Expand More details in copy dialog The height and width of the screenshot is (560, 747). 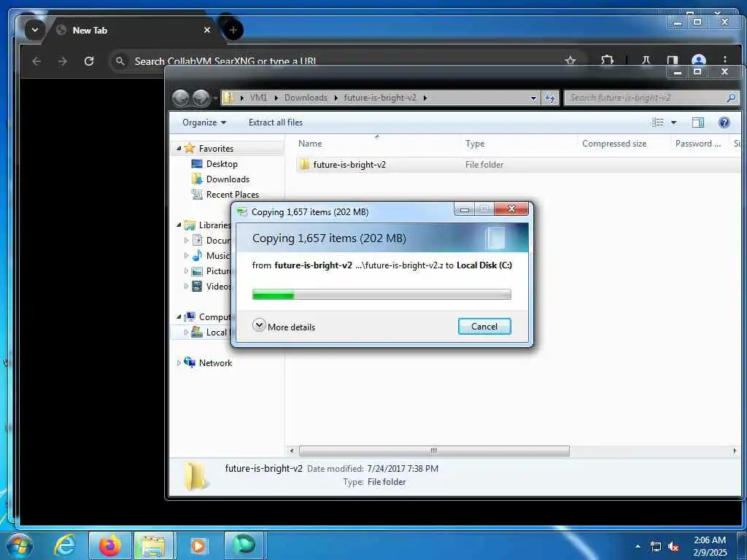[x=284, y=327]
